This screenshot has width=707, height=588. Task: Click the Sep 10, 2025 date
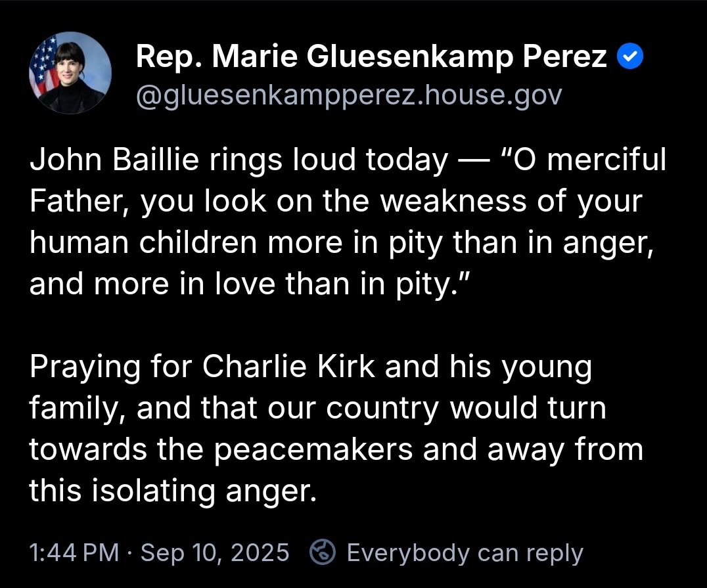coord(215,553)
